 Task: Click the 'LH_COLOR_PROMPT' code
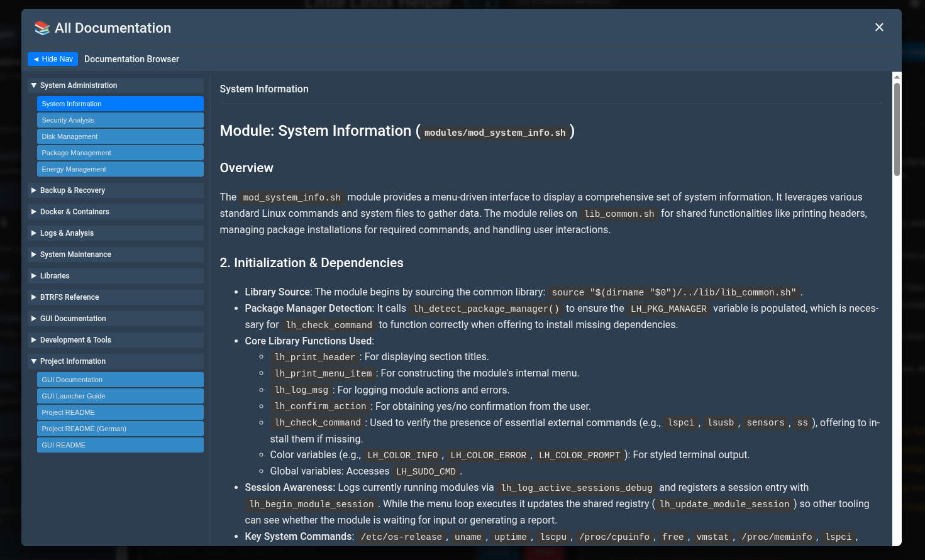579,455
